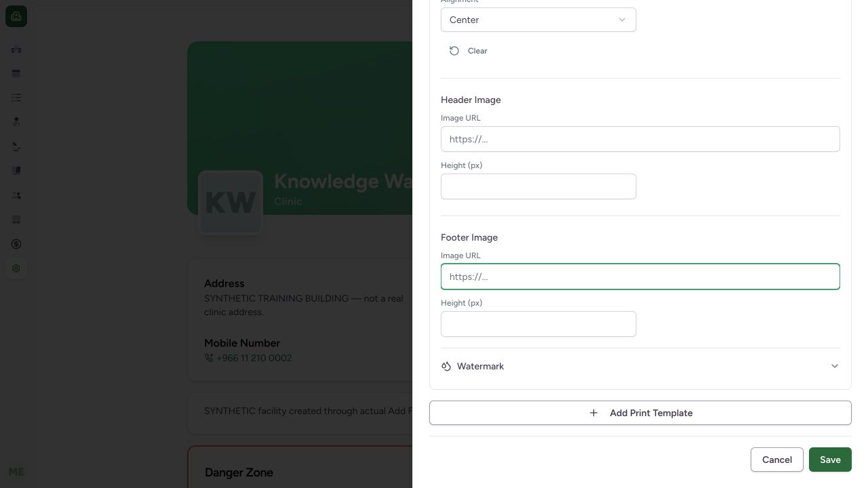Click the plus icon on Add Print Template
Image resolution: width=868 pixels, height=488 pixels.
click(593, 413)
